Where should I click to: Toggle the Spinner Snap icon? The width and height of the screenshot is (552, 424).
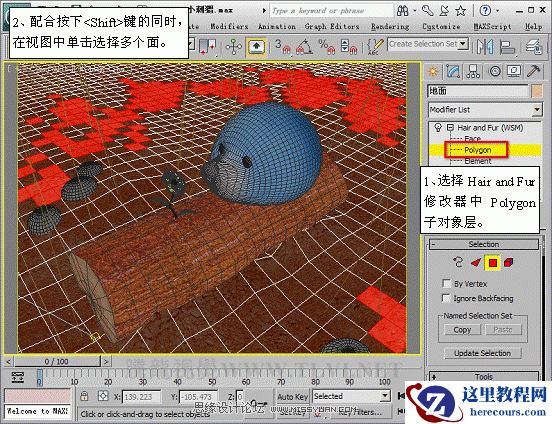click(349, 47)
